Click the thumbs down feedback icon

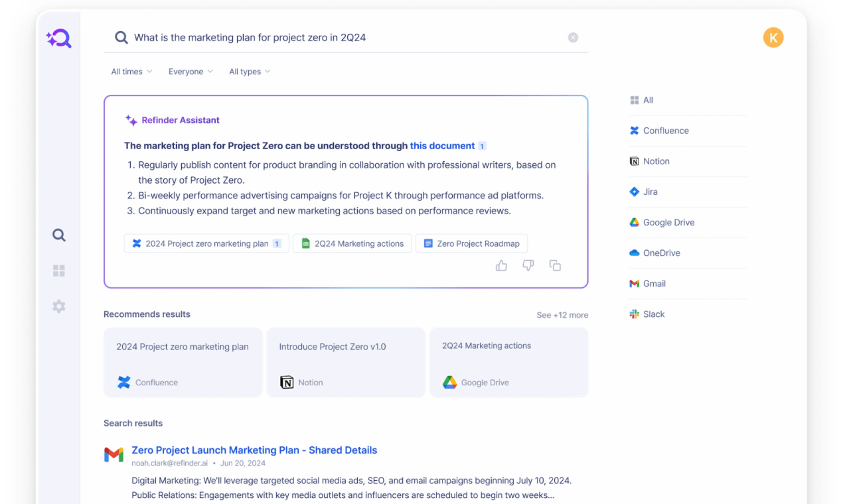tap(528, 266)
